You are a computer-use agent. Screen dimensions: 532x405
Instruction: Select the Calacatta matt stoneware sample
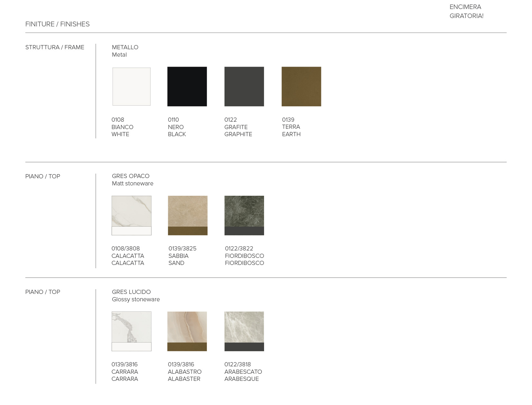coord(131,215)
